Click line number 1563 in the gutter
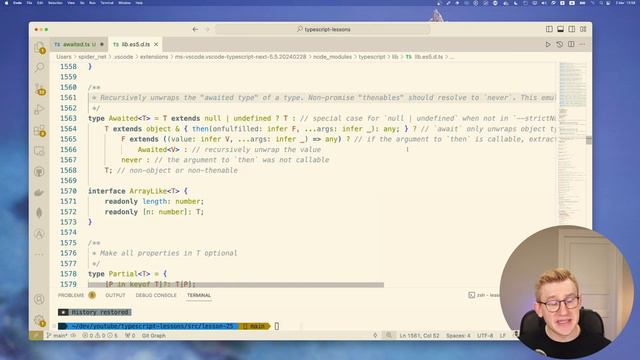Image resolution: width=640 pixels, height=360 pixels. tap(68, 118)
